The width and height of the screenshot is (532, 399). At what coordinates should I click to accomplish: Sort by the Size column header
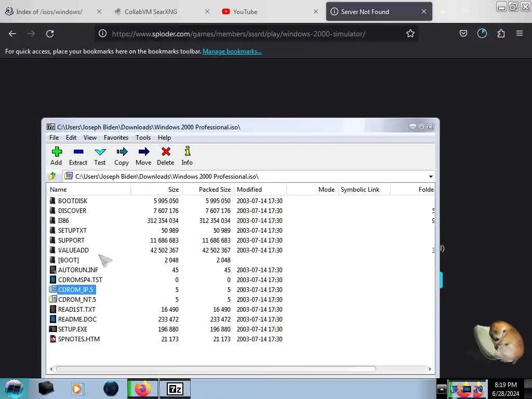tap(156, 189)
